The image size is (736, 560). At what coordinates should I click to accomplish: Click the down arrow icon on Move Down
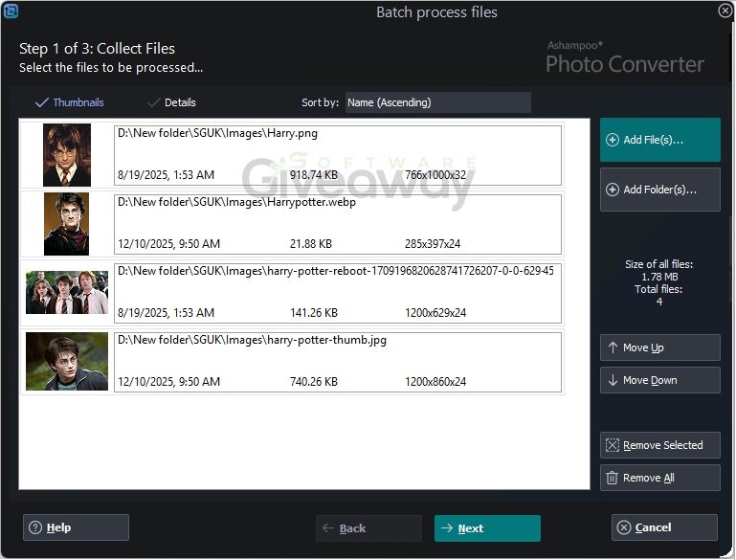pyautogui.click(x=613, y=380)
